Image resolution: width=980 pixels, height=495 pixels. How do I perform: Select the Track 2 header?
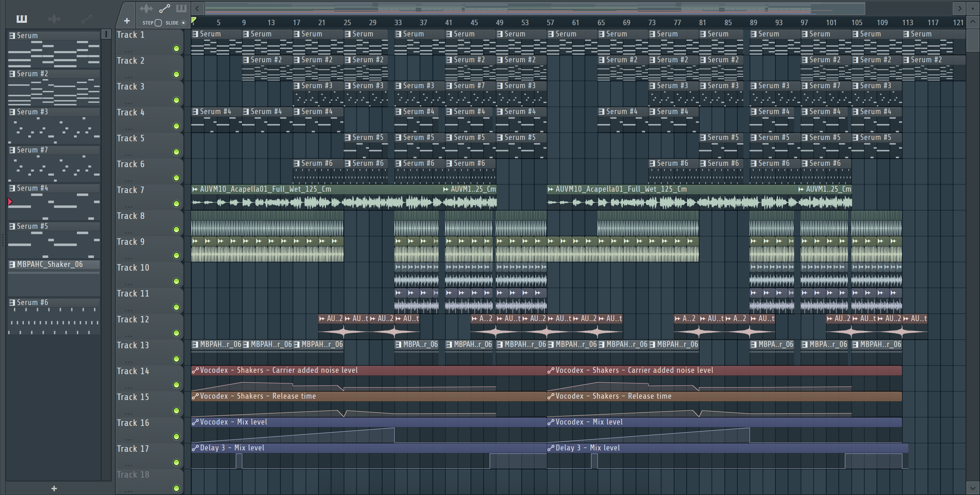point(149,67)
